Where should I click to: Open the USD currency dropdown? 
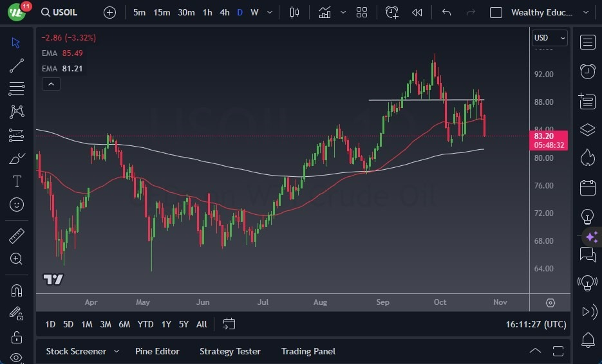coord(550,38)
